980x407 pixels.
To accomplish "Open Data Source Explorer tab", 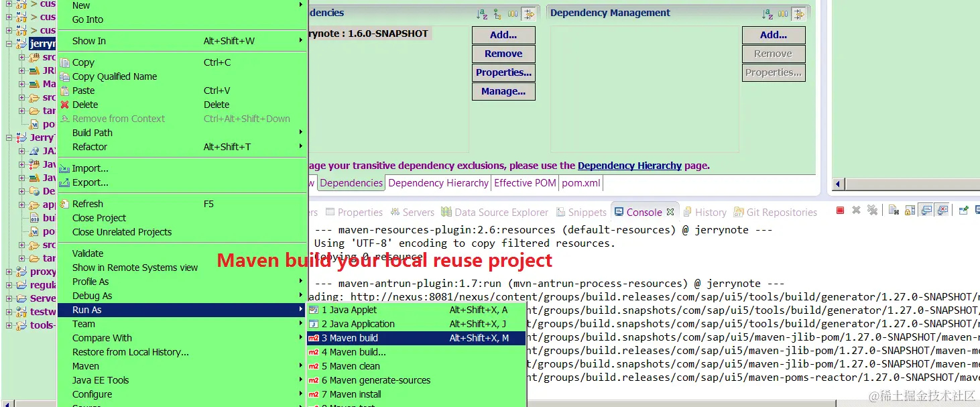I will pos(495,212).
